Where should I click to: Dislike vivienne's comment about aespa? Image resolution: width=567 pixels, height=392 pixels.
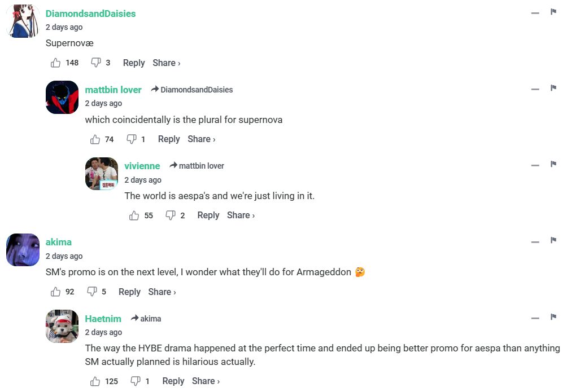[170, 215]
